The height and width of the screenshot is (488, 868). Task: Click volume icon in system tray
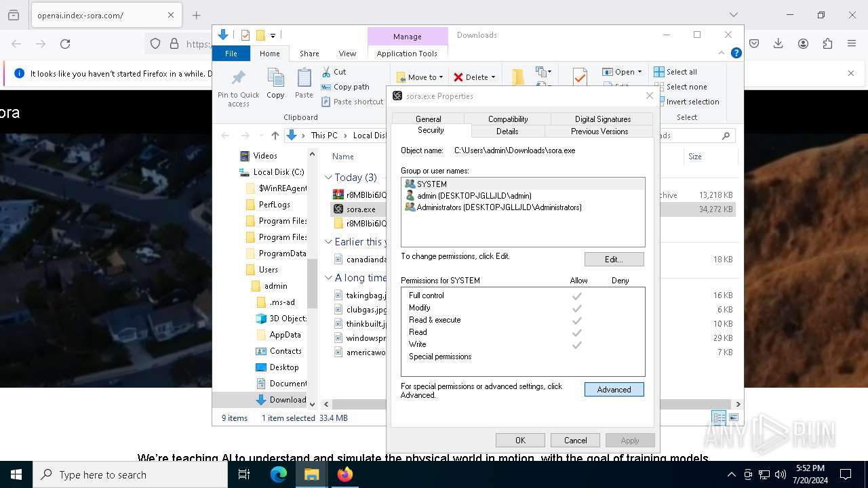click(781, 474)
